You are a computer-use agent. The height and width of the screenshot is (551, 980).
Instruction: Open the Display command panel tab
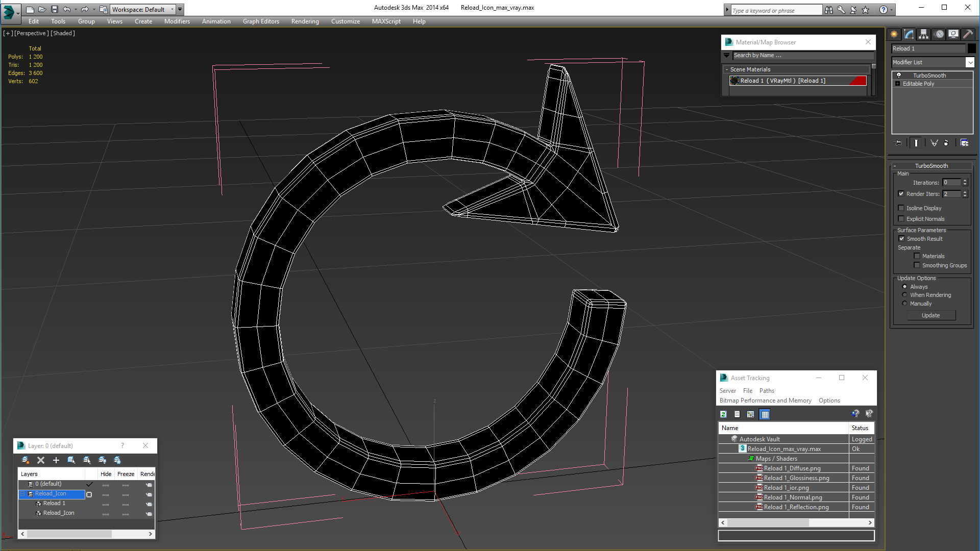953,34
